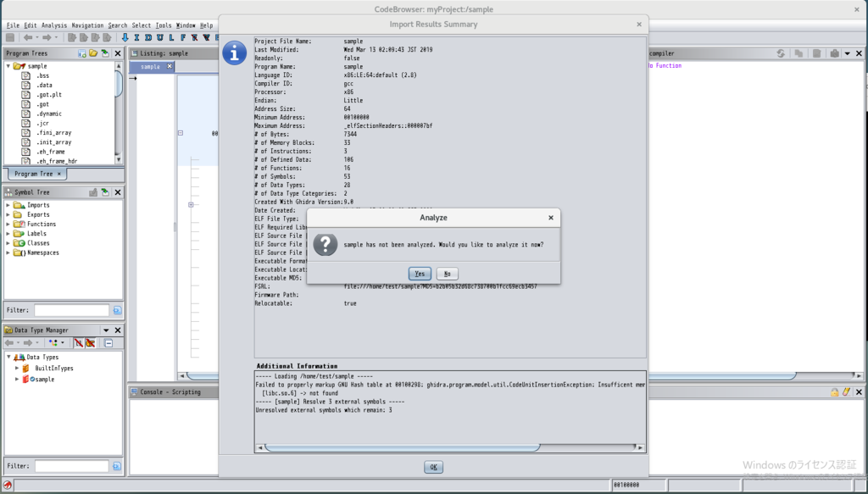This screenshot has width=868, height=494.
Task: Click navigation toggle icon in Program Trees header
Action: click(x=104, y=53)
